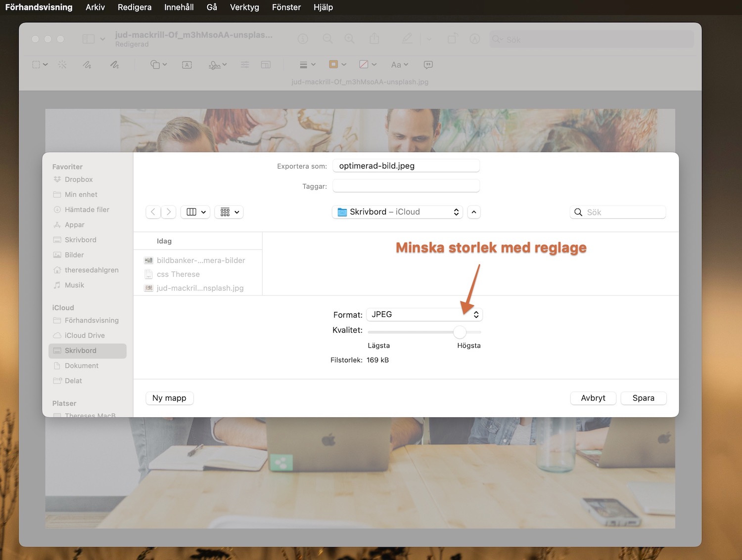Open Bilder folder in sidebar
The width and height of the screenshot is (742, 560).
pos(74,255)
